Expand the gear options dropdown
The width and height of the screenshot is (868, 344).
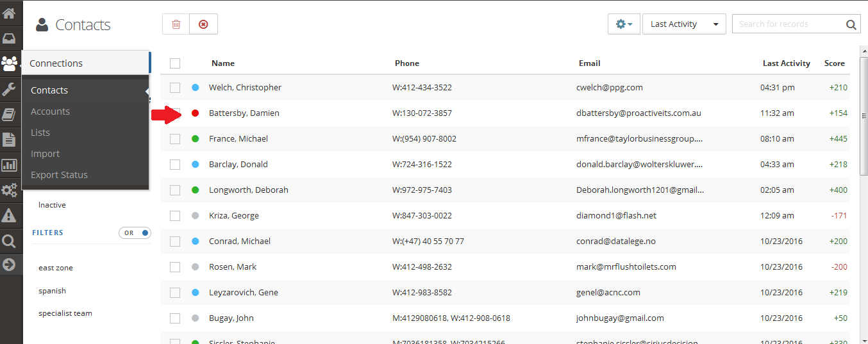click(624, 24)
